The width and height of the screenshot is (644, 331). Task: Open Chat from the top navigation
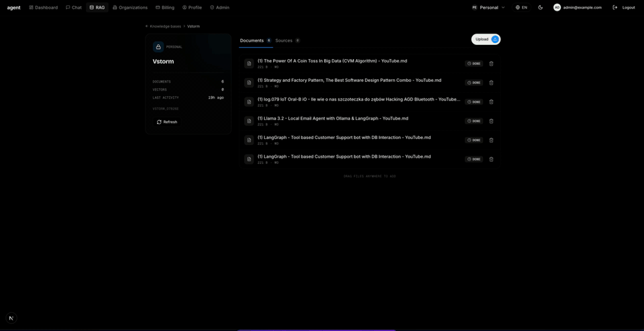point(74,7)
